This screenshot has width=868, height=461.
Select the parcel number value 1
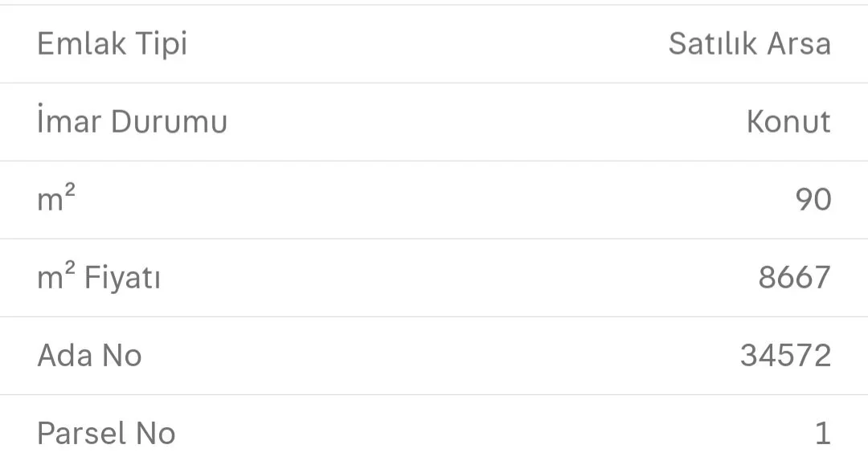(821, 434)
